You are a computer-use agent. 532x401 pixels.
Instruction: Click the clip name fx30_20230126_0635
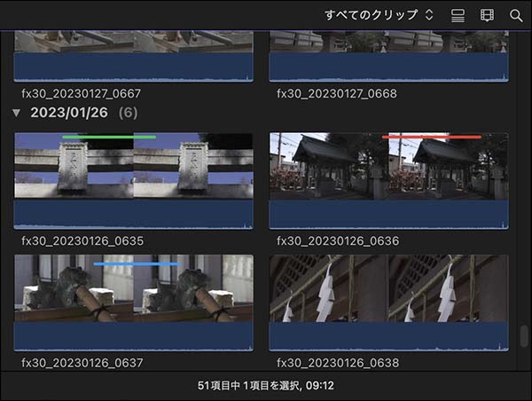[82, 240]
